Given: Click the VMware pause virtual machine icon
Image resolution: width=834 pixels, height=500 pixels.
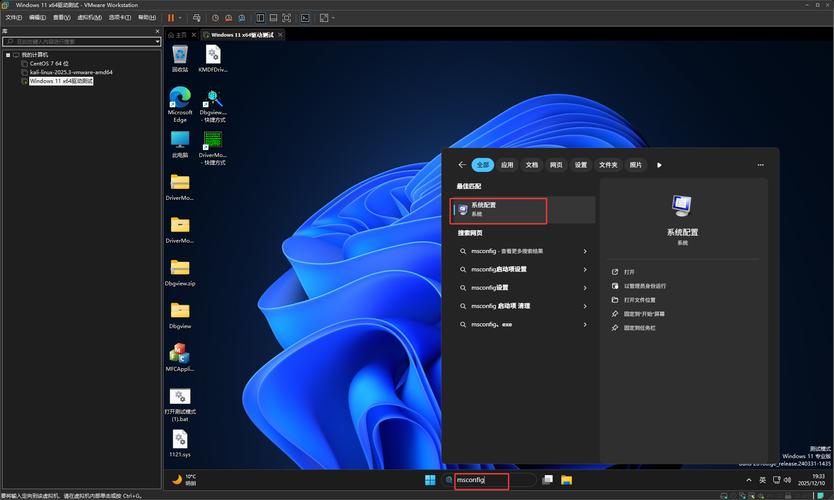Looking at the screenshot, I should (170, 18).
